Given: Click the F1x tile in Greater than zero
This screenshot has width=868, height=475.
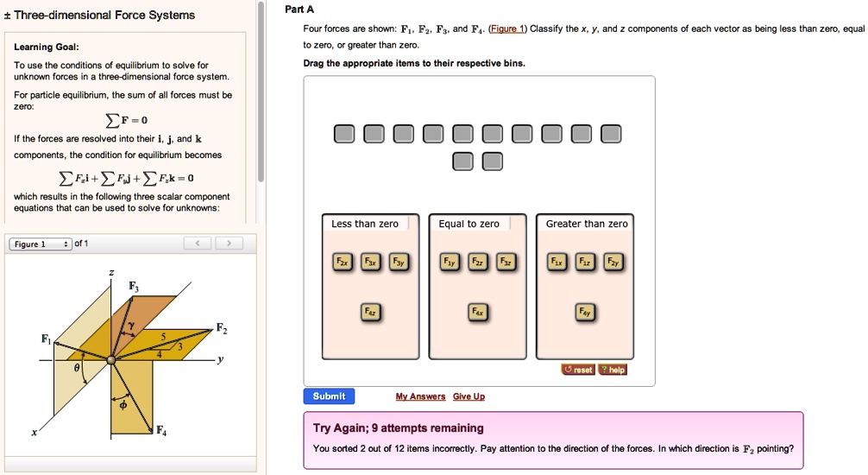Looking at the screenshot, I should click(x=557, y=263).
